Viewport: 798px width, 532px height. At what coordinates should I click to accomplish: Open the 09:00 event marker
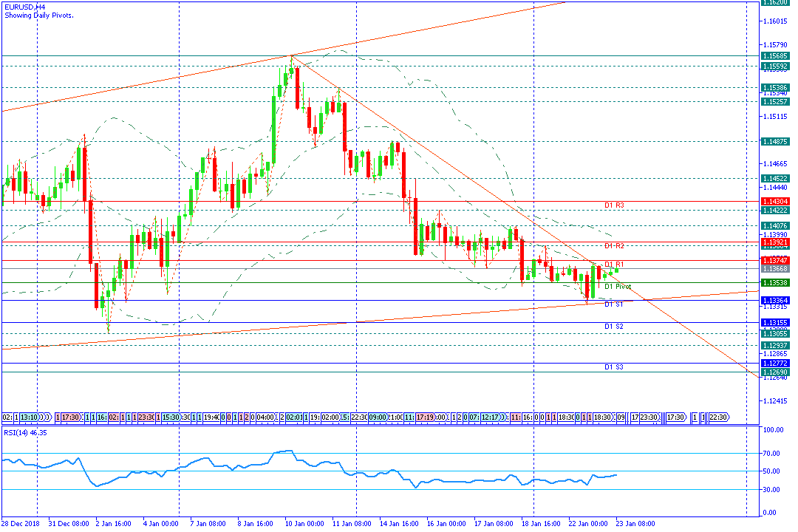(378, 417)
